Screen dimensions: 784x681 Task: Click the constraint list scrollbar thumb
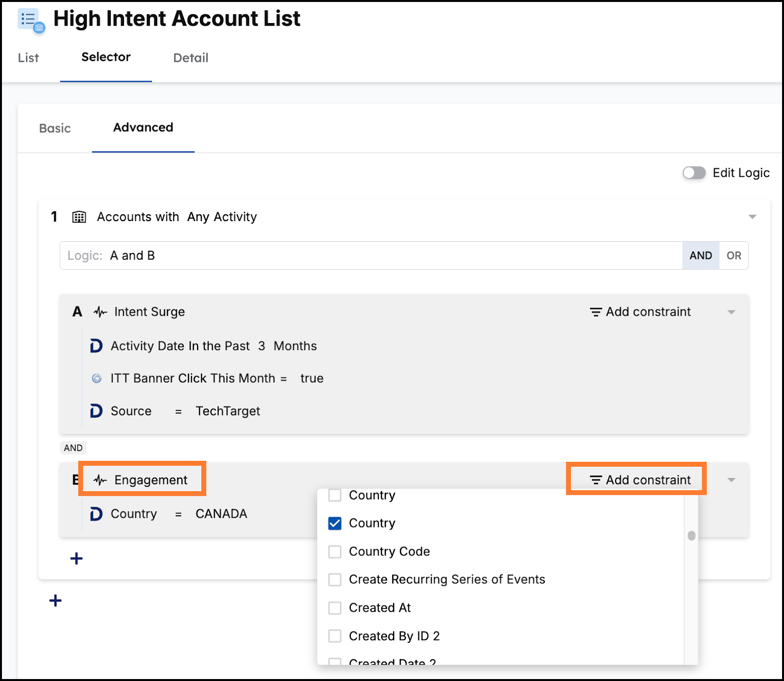(x=691, y=535)
